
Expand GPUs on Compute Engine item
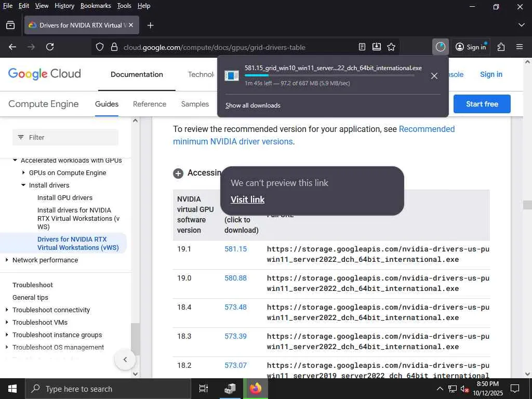coord(23,172)
